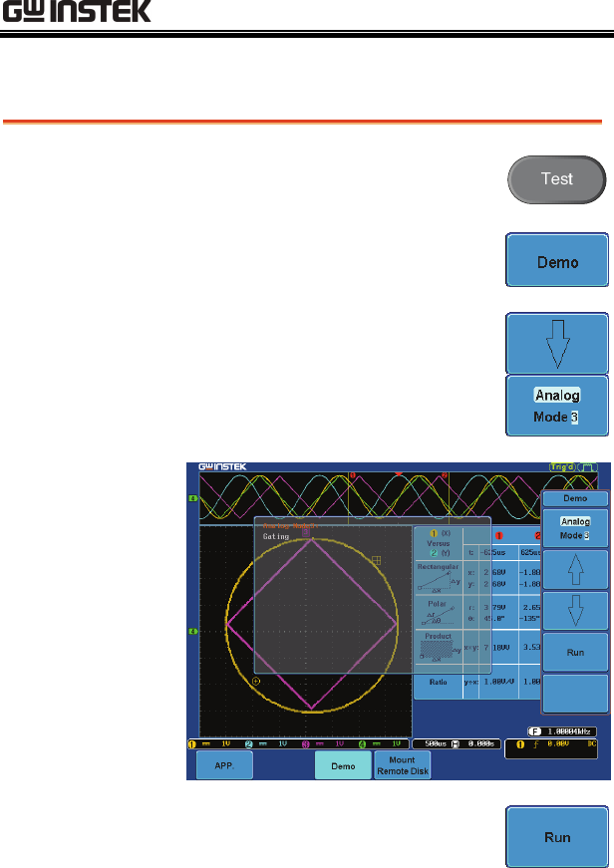Click the Ratio row label

tap(438, 682)
